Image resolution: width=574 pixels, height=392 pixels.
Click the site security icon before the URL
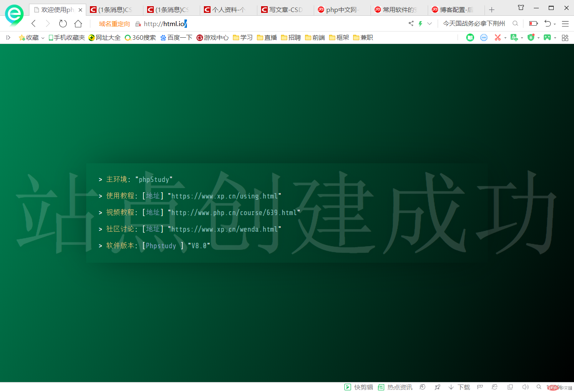[x=138, y=24]
